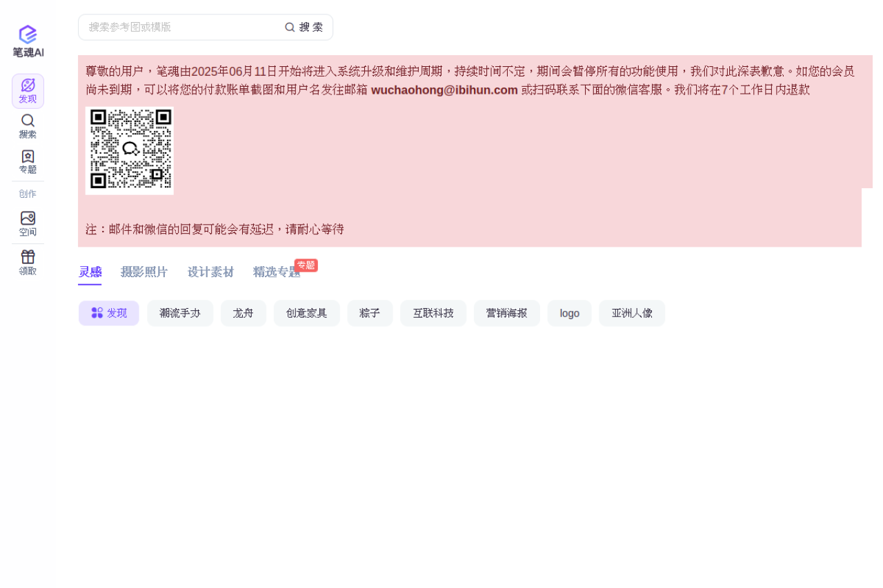Switch to the 摄影照片 tab
The image size is (883, 588).
click(x=144, y=272)
